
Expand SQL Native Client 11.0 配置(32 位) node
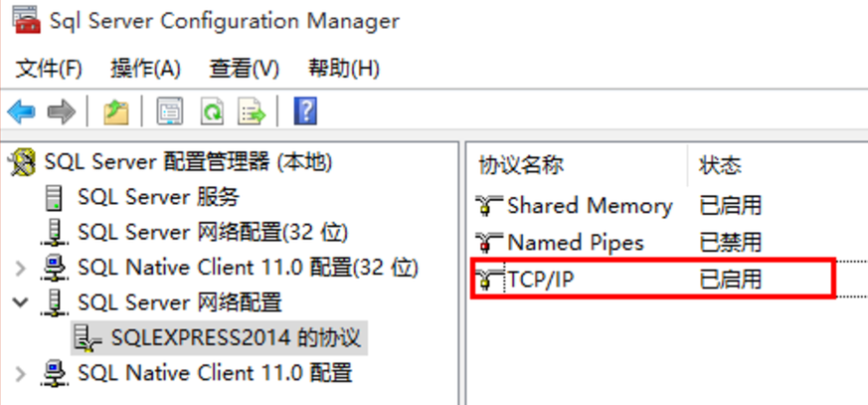[21, 269]
